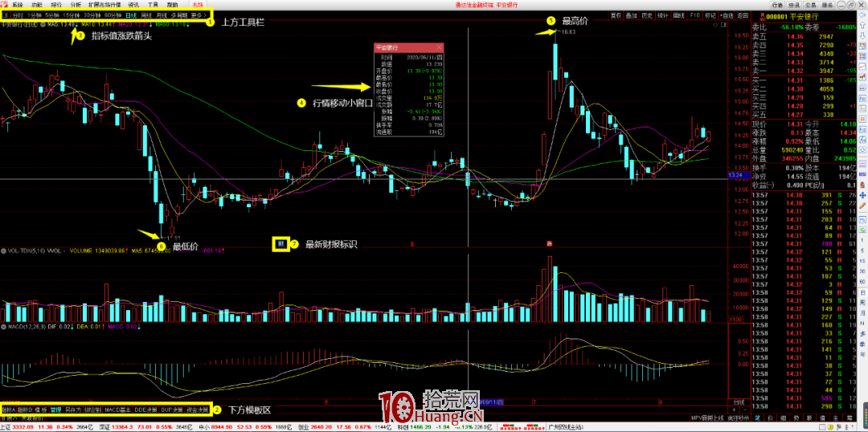The width and height of the screenshot is (868, 432).
Task: Switch chart to 15分钟 period
Action: tap(72, 15)
